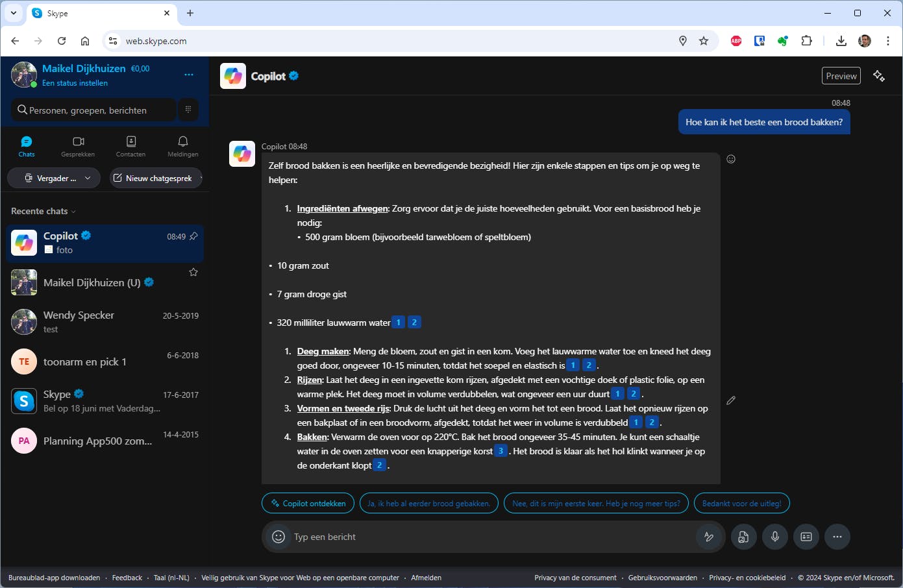Click the sparkle icon next to Preview
This screenshot has height=588, width=903.
(879, 76)
